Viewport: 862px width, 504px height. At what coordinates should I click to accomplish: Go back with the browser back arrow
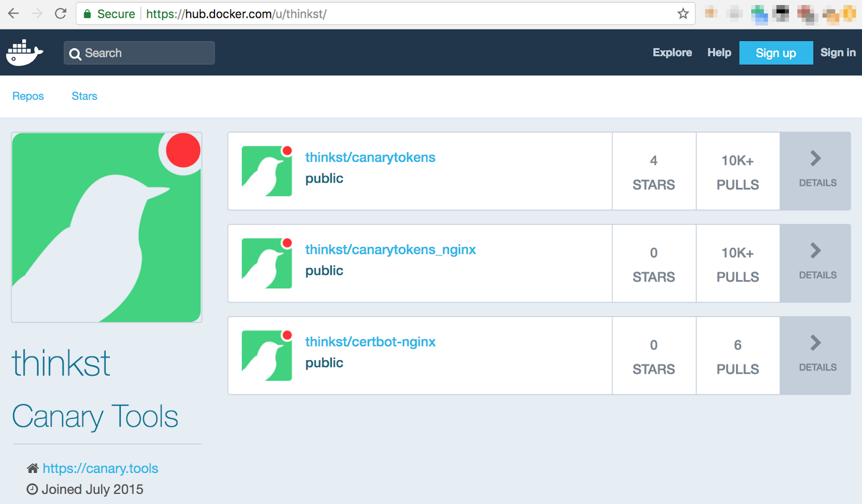point(13,13)
